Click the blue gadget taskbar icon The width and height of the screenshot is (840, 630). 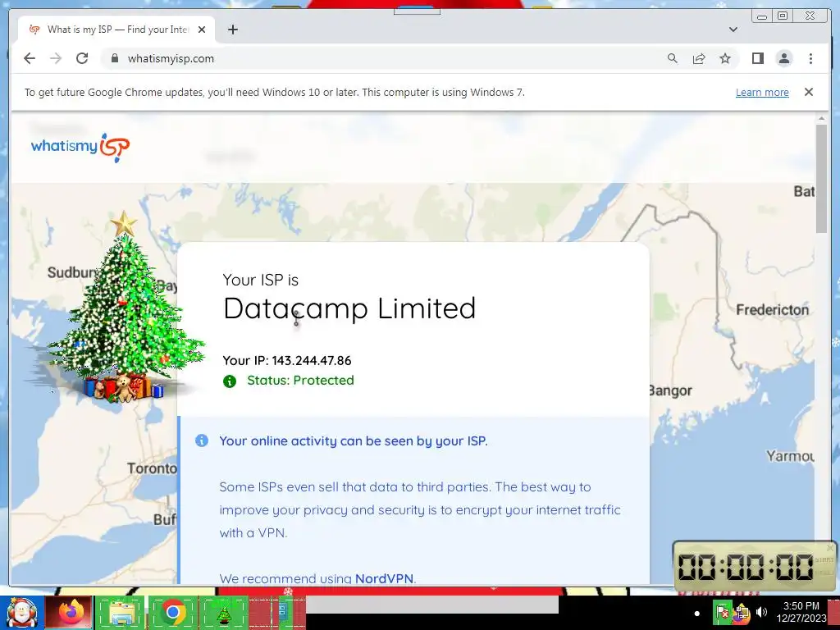tap(283, 612)
